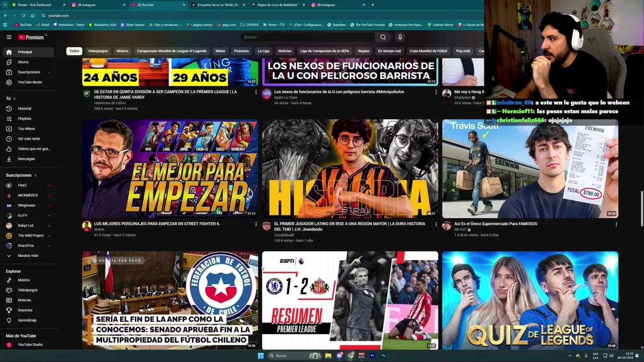
Task: Open Explorar Música category
Action: (x=29, y=280)
